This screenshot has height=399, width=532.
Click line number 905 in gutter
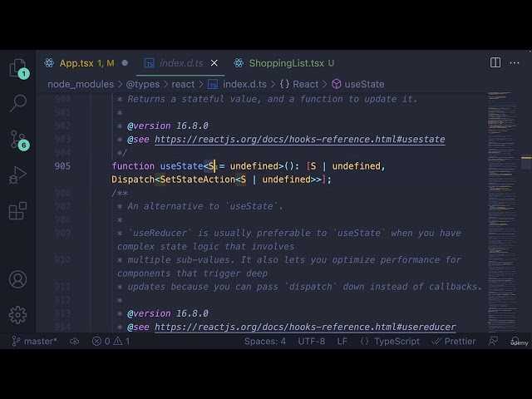coord(62,166)
